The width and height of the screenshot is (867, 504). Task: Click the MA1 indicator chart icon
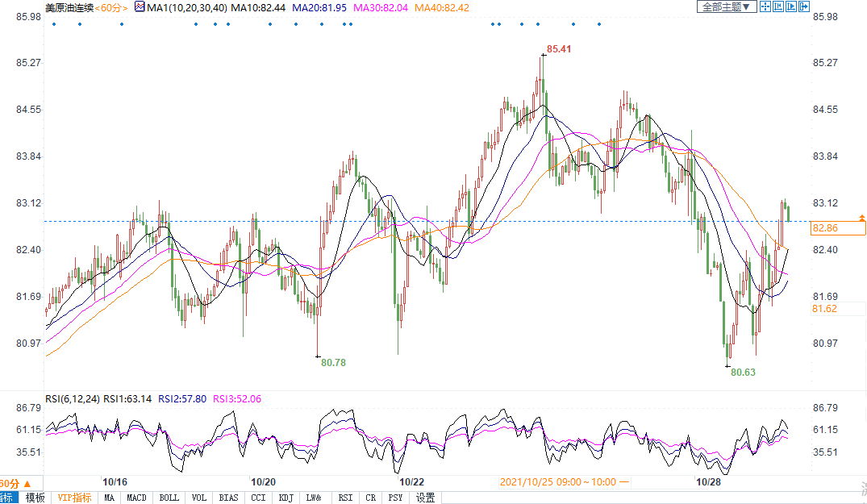(140, 7)
